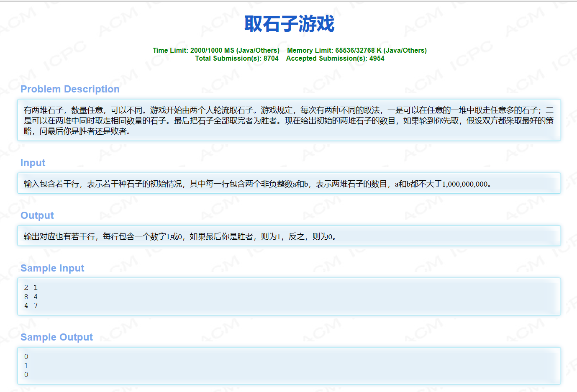Screen dimensions: 577x392
Task: Click Total Submission(s): 8704
Action: (236, 58)
